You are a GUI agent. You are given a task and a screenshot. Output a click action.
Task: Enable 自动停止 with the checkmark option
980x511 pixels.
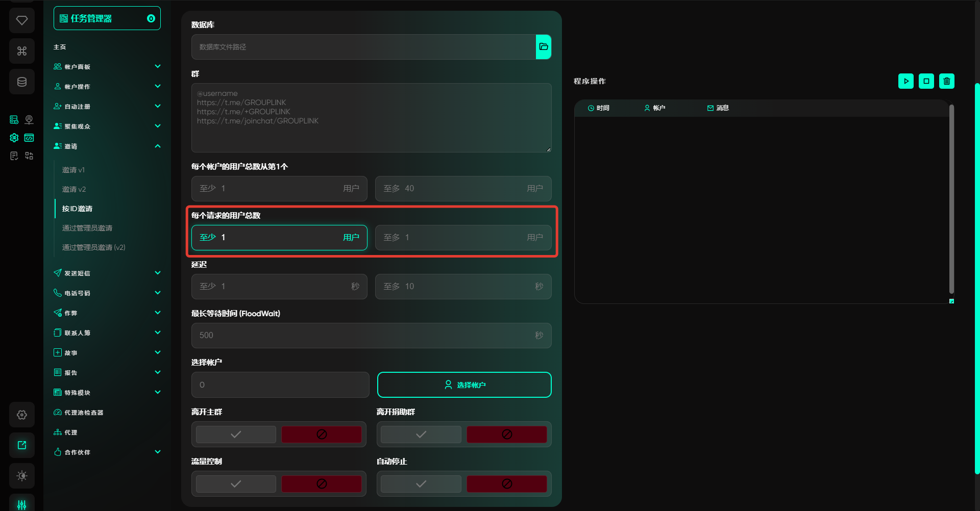pos(421,484)
